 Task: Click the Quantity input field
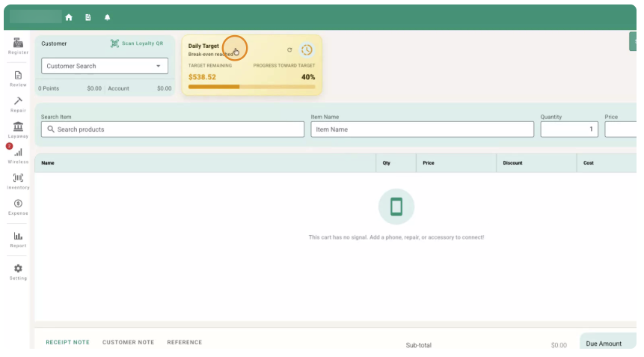(x=569, y=129)
